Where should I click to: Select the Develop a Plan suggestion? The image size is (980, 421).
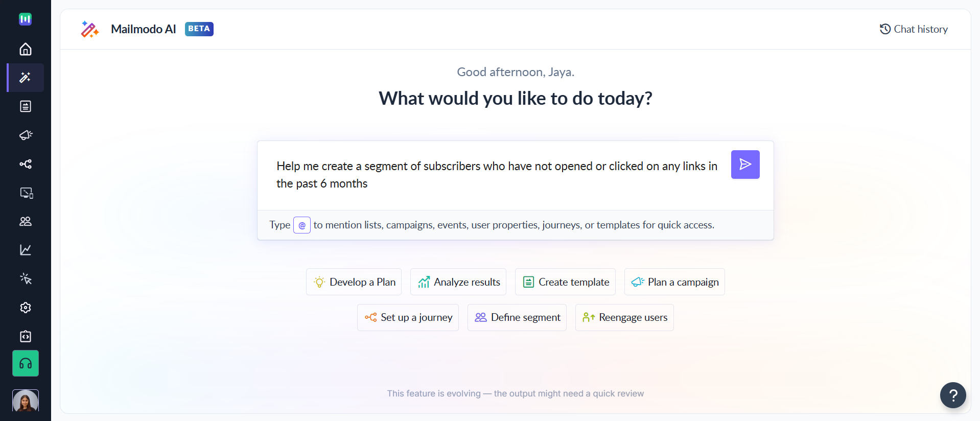[354, 282]
